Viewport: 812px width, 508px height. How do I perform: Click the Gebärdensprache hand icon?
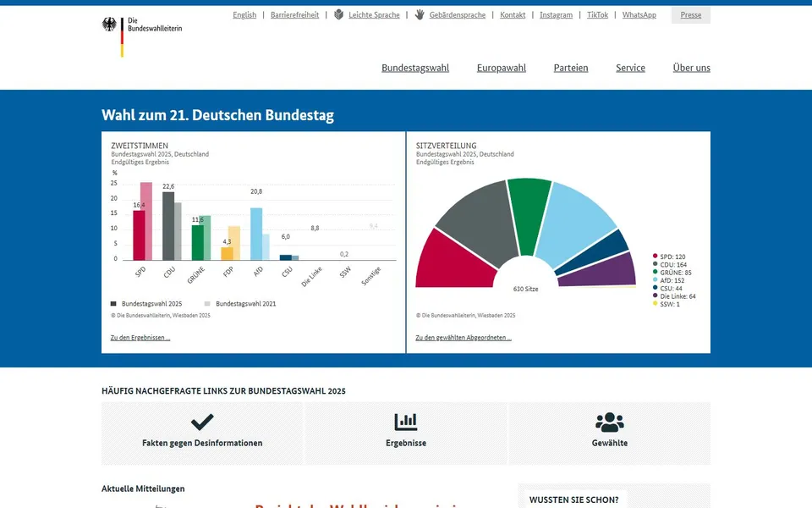420,14
